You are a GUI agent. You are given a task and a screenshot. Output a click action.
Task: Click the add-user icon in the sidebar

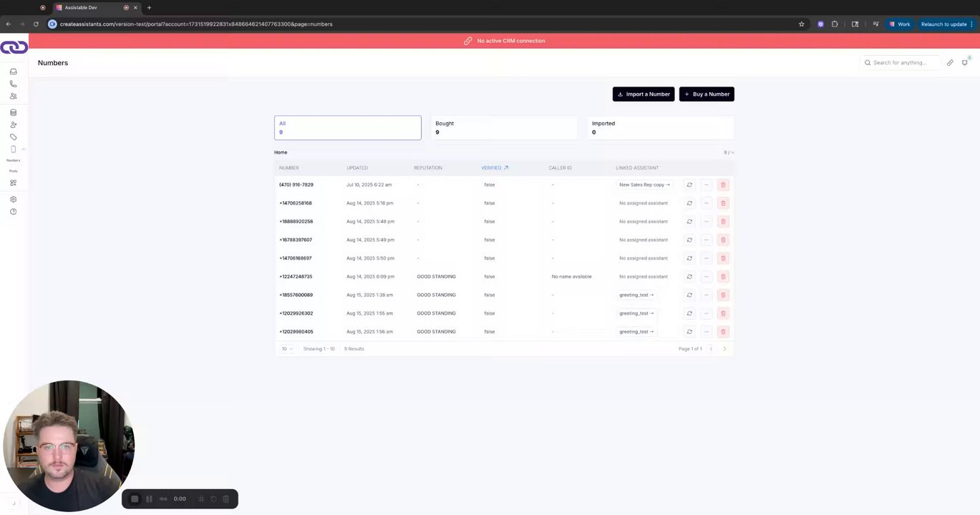(13, 124)
